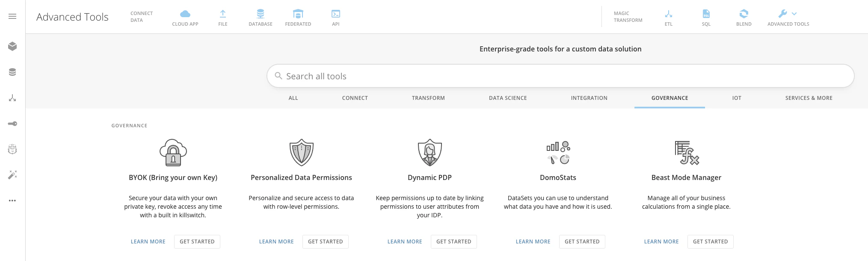This screenshot has width=868, height=261.
Task: Click Get Started for Personalized Data Permissions
Action: point(326,242)
